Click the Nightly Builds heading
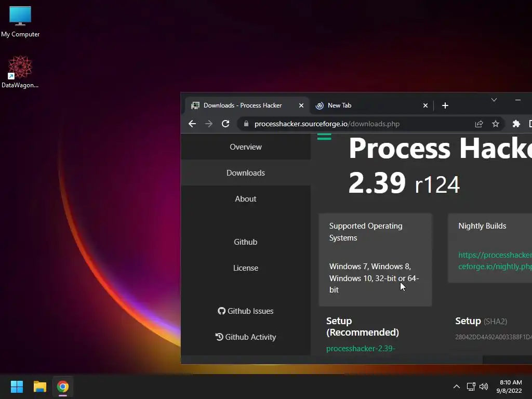The image size is (532, 399). click(x=482, y=226)
